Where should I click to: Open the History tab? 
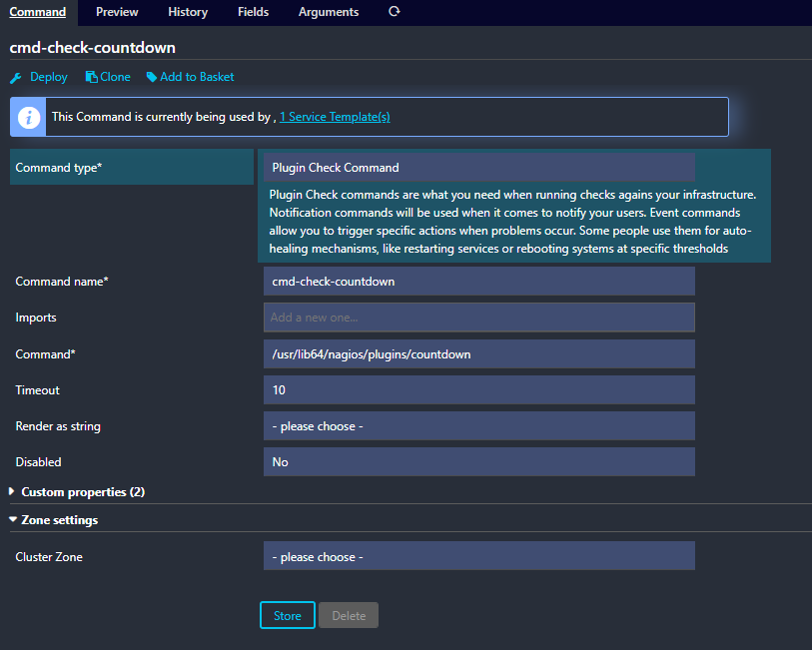coord(188,12)
